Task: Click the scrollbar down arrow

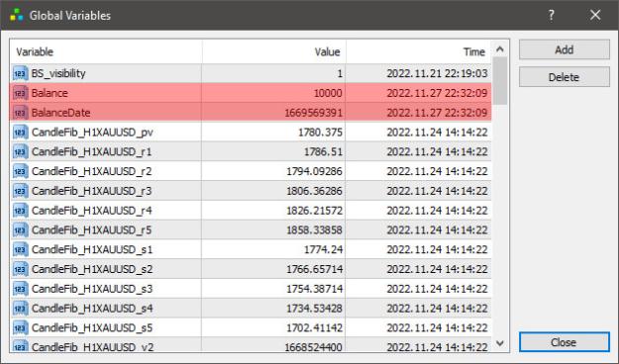Action: (500, 343)
